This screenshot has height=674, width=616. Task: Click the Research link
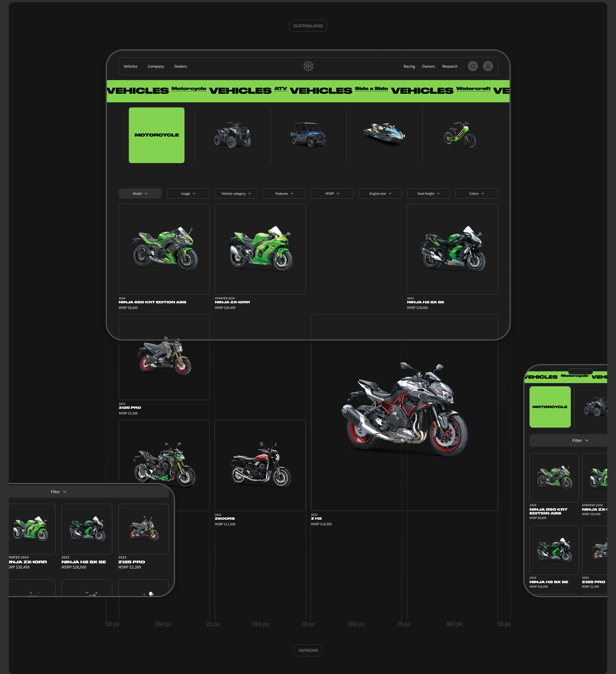(449, 66)
